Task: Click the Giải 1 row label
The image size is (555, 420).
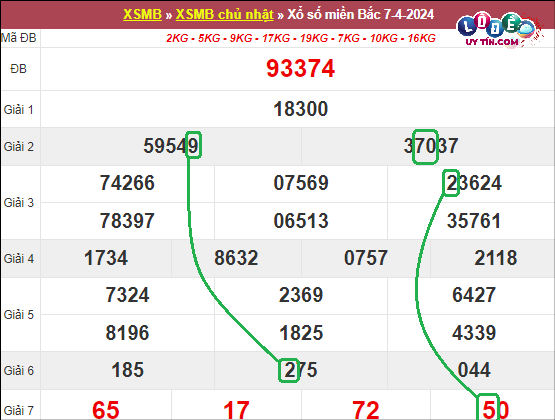Action: (18, 110)
